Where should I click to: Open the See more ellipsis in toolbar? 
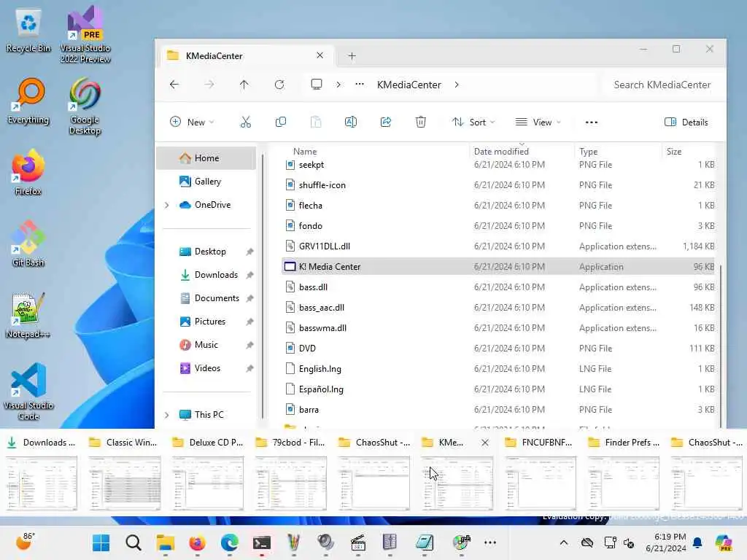[591, 122]
